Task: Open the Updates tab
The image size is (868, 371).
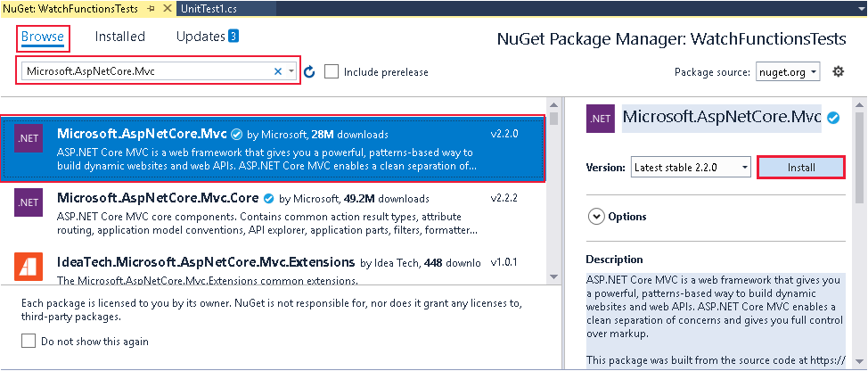Action: 201,37
